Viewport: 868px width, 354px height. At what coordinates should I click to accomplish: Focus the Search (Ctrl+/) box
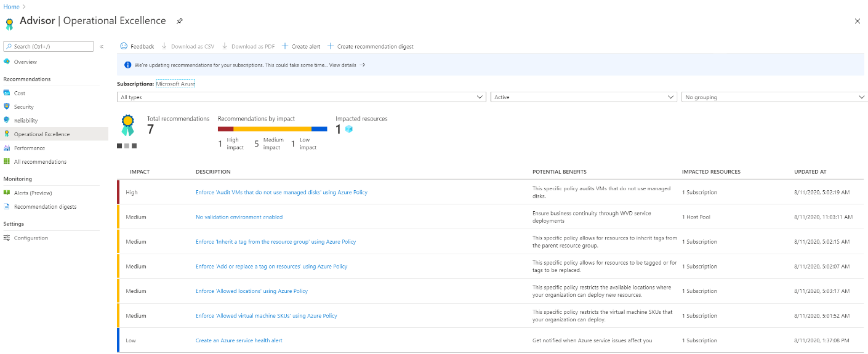[48, 46]
